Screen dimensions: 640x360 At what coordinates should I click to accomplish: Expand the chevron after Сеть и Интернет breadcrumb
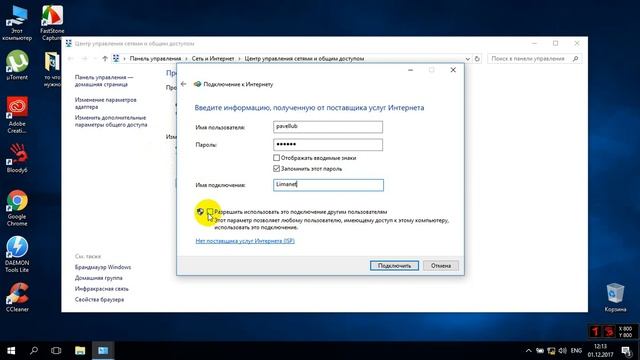(x=239, y=59)
